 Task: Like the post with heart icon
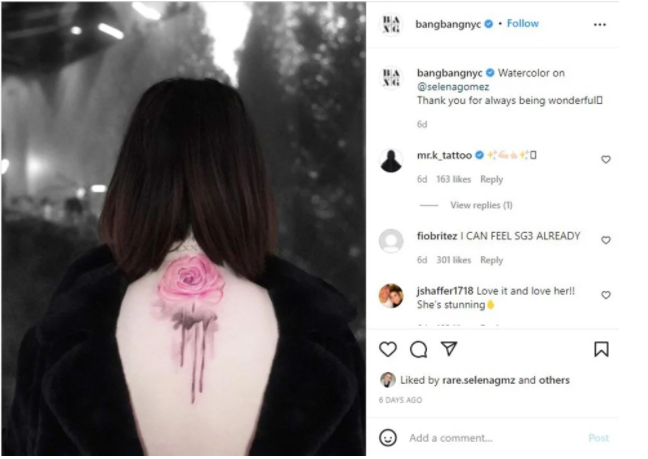[x=388, y=350]
